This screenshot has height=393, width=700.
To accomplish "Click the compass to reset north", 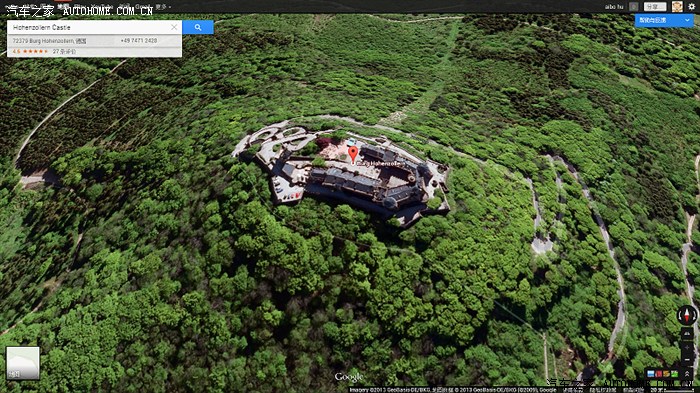I will pyautogui.click(x=687, y=315).
